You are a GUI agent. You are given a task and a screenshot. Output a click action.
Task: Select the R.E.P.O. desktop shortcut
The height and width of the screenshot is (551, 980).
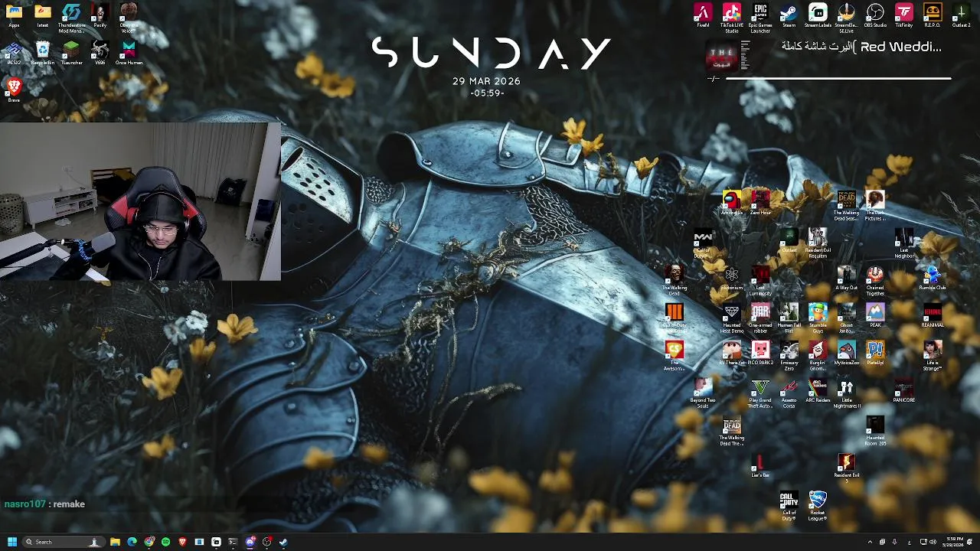click(x=933, y=15)
